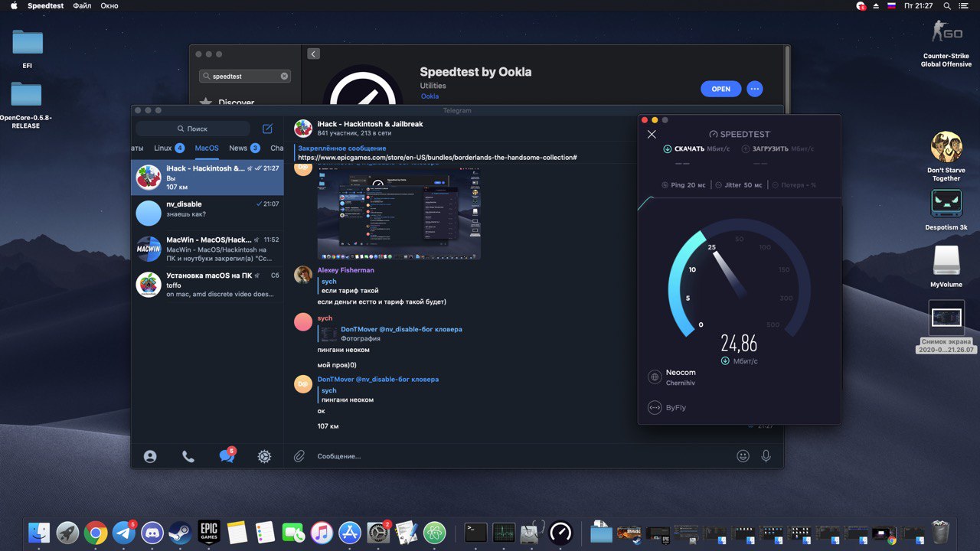Click the iHack group avatar in chat header

[303, 129]
